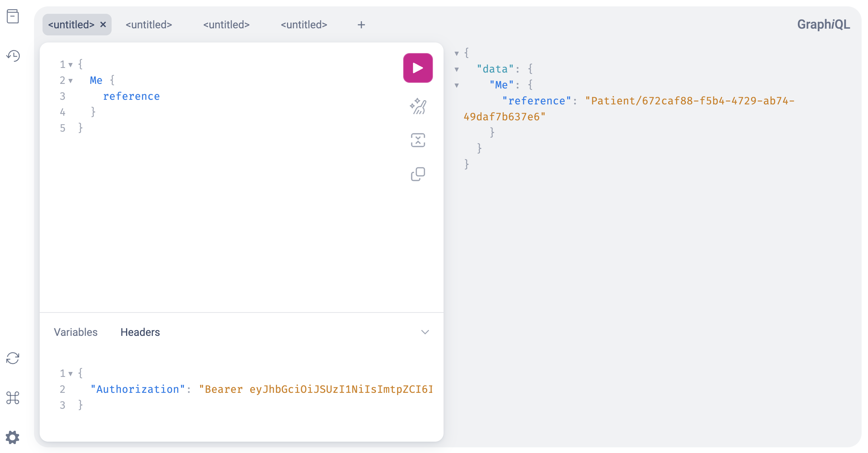Prettify the query with the brush icon
The height and width of the screenshot is (453, 868).
point(418,106)
